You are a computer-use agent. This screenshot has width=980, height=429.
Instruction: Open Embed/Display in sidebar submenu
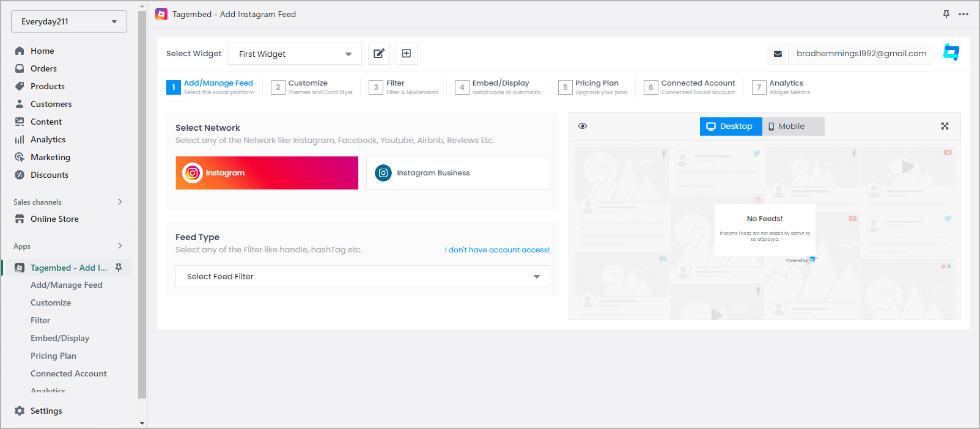(x=60, y=338)
